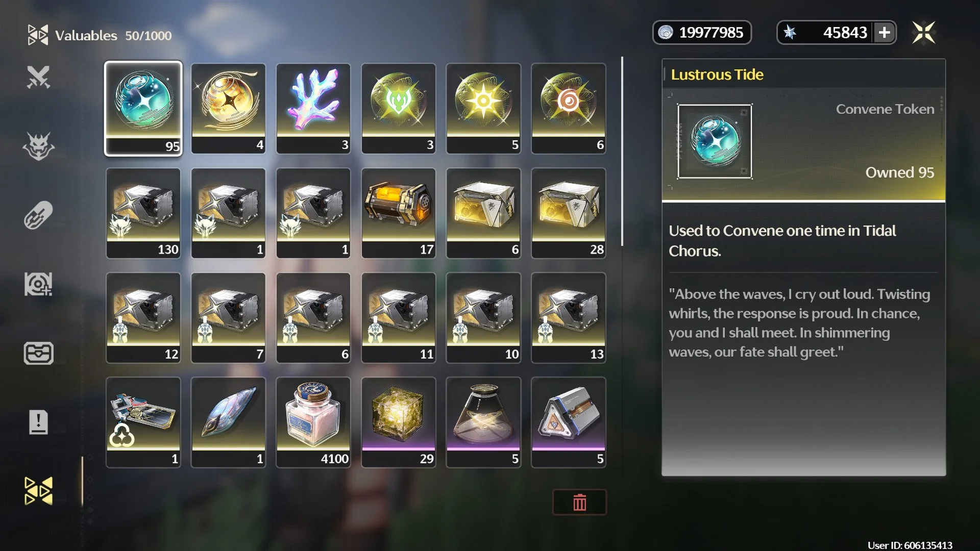Open the development materials gear-plus icon
This screenshot has width=980, height=551.
pos(38,284)
